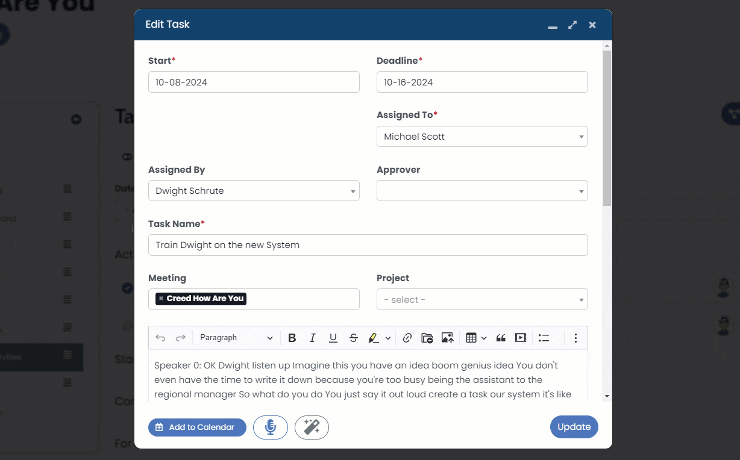Show more editor toolbar items
Viewport: 740px width, 460px height.
coord(576,338)
